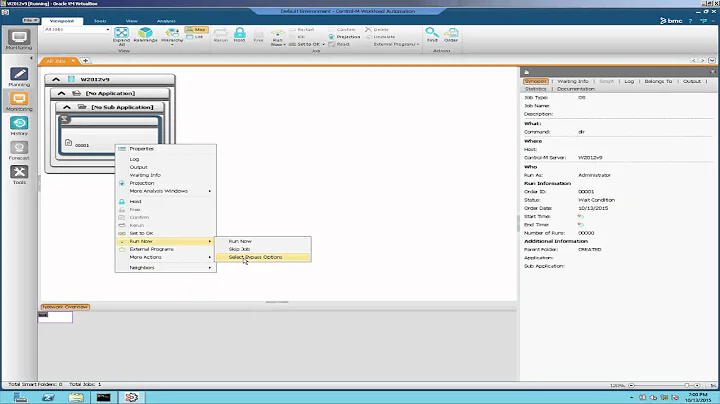This screenshot has height=404, width=720.
Task: Choose Run Now in the submenu
Action: 263,241
